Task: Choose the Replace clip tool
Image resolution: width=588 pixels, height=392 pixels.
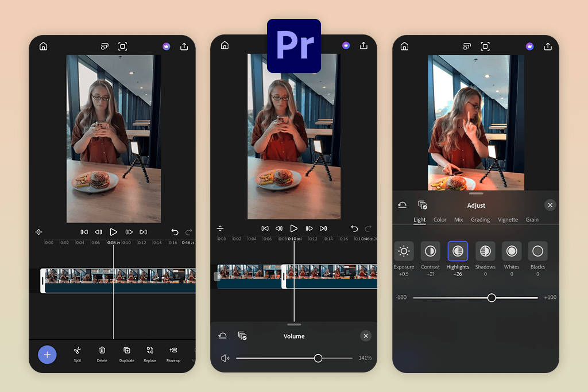Action: pos(150,354)
